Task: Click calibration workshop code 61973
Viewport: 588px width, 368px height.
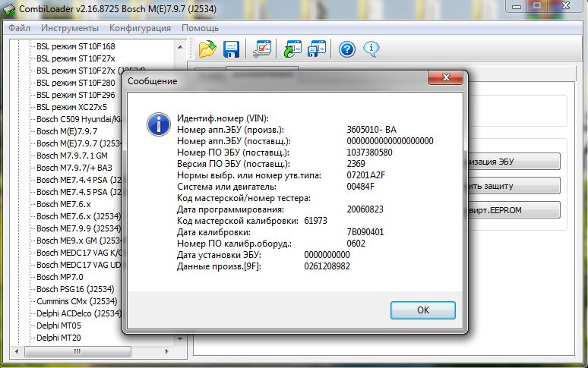Action: pos(315,221)
